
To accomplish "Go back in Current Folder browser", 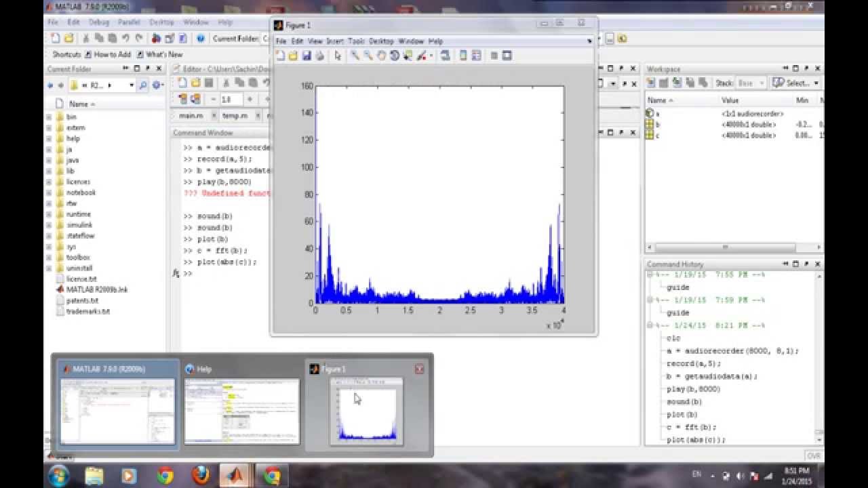I will [x=51, y=85].
